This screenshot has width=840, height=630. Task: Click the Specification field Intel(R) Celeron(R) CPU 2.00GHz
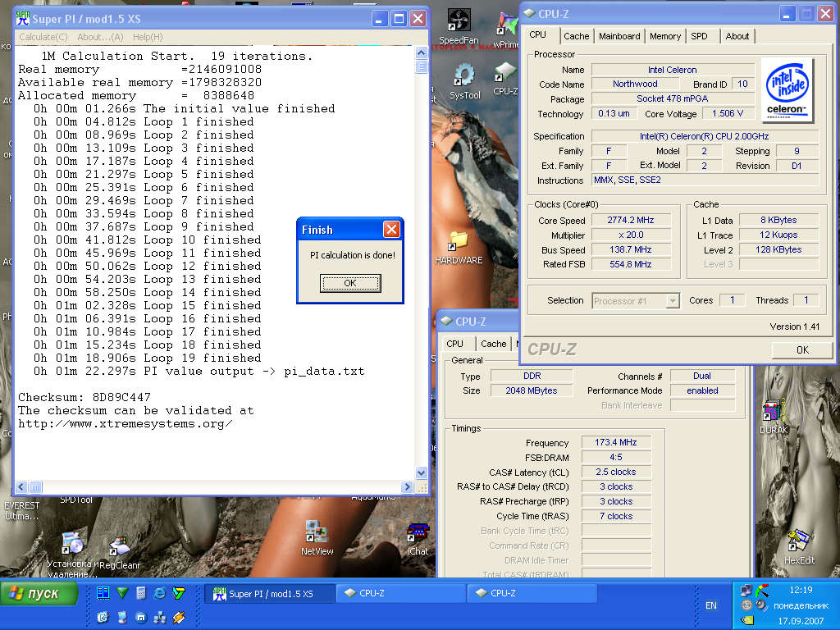click(x=705, y=136)
